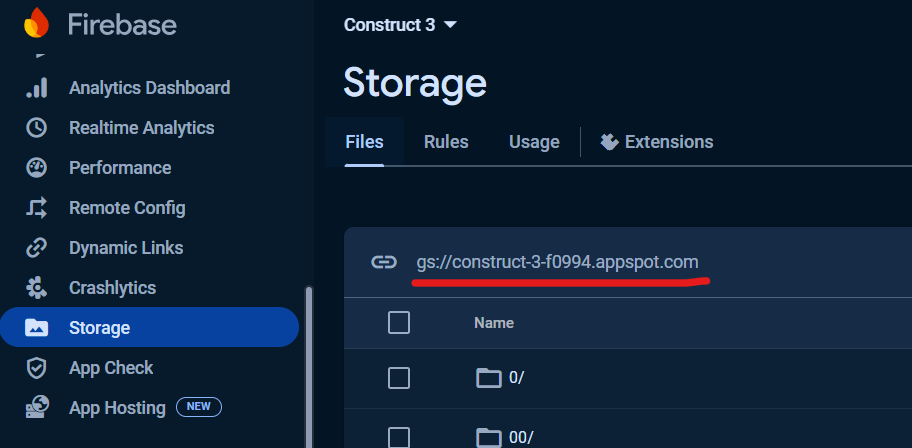Image resolution: width=912 pixels, height=448 pixels.
Task: Toggle the select-all checkbox in header
Action: 399,322
